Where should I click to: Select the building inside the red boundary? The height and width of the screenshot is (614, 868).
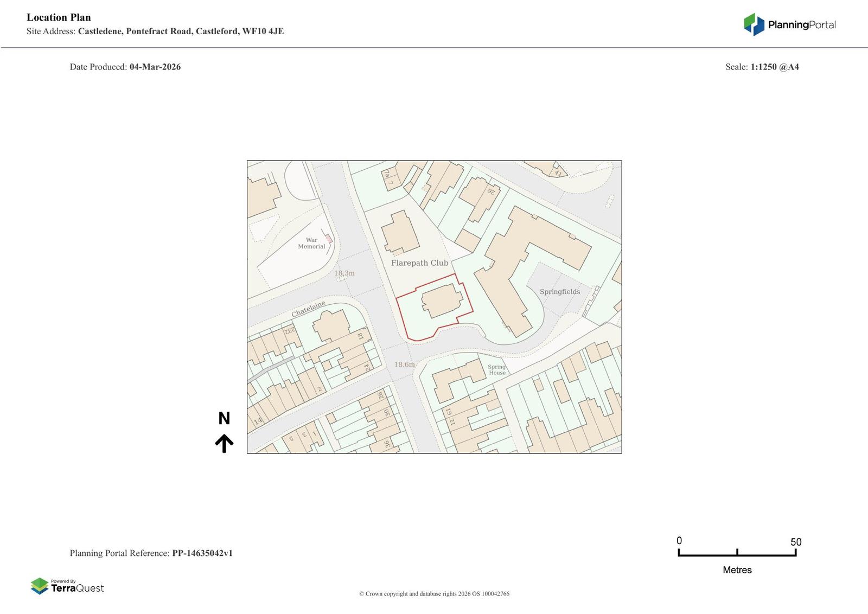pos(442,301)
